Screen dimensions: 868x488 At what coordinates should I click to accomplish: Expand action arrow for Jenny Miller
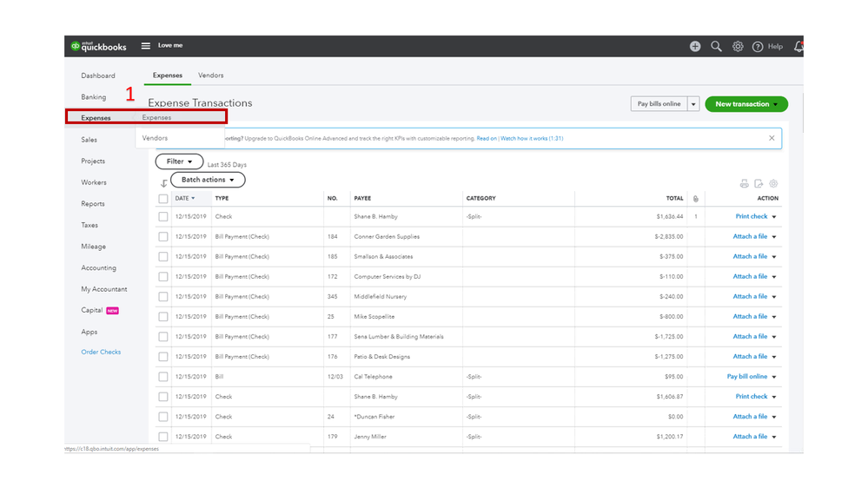pos(774,437)
